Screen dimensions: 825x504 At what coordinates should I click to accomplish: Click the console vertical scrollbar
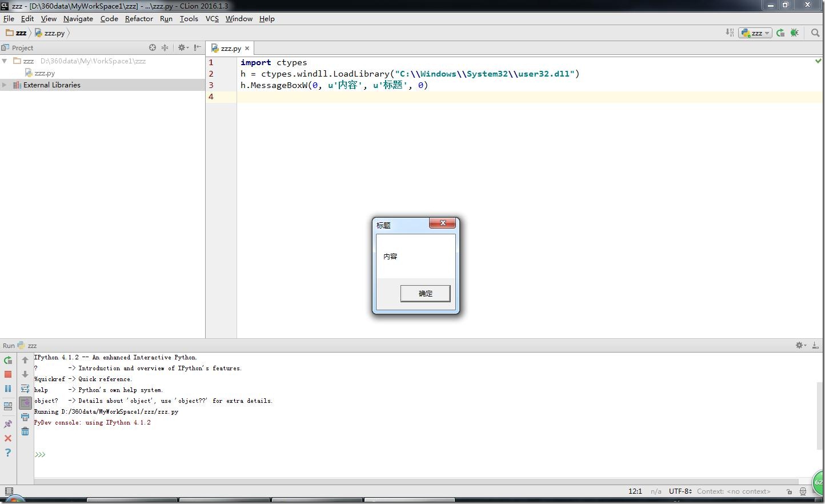click(820, 415)
